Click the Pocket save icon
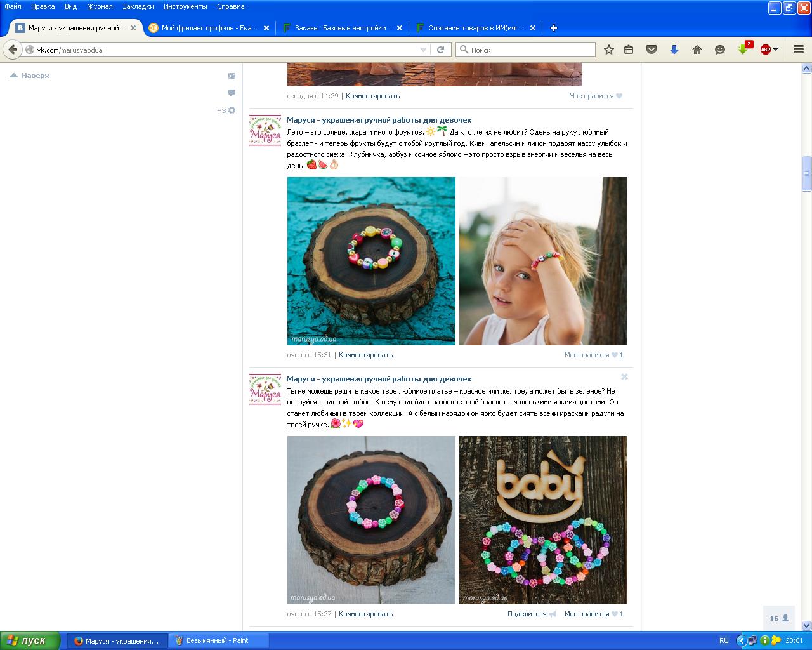Image resolution: width=812 pixels, height=650 pixels. 652,50
